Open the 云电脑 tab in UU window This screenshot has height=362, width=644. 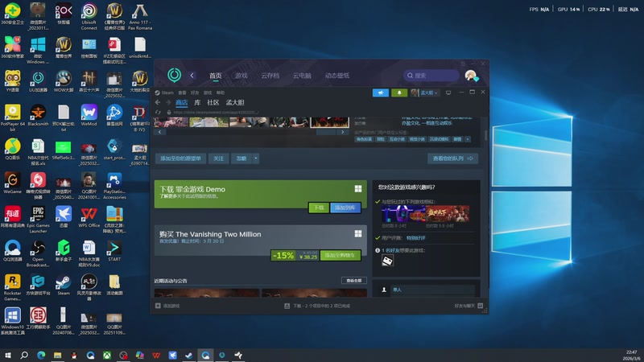point(302,76)
